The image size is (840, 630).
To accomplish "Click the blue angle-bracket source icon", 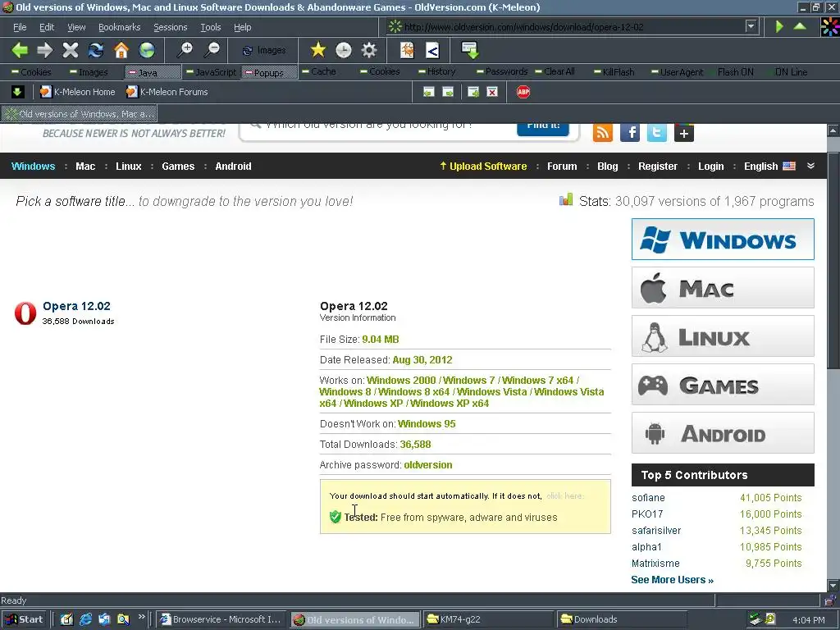I will [432, 50].
